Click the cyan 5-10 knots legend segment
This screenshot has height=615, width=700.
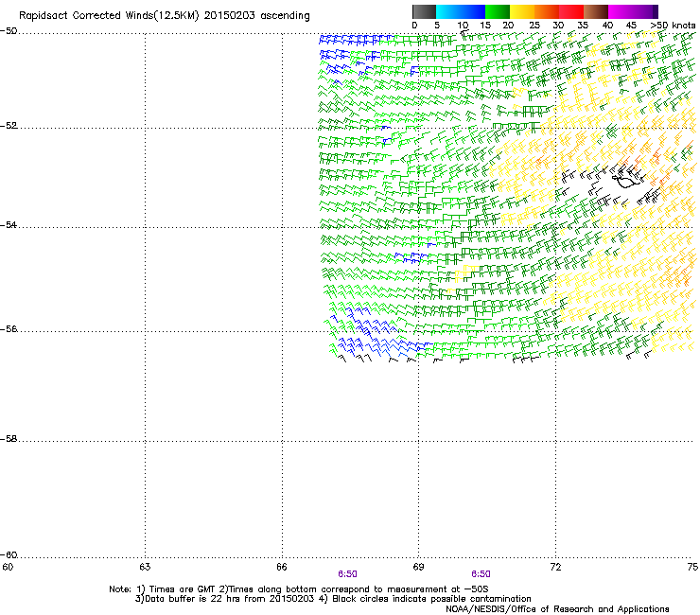[448, 11]
